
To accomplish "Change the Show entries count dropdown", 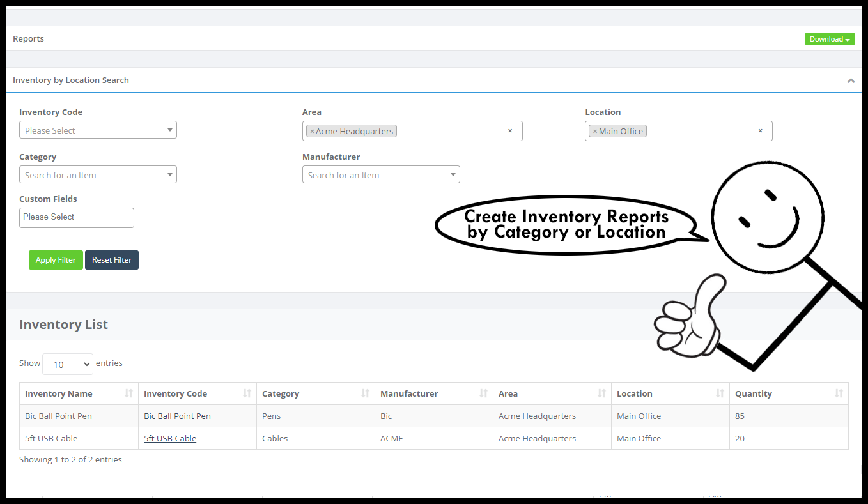I will click(68, 364).
